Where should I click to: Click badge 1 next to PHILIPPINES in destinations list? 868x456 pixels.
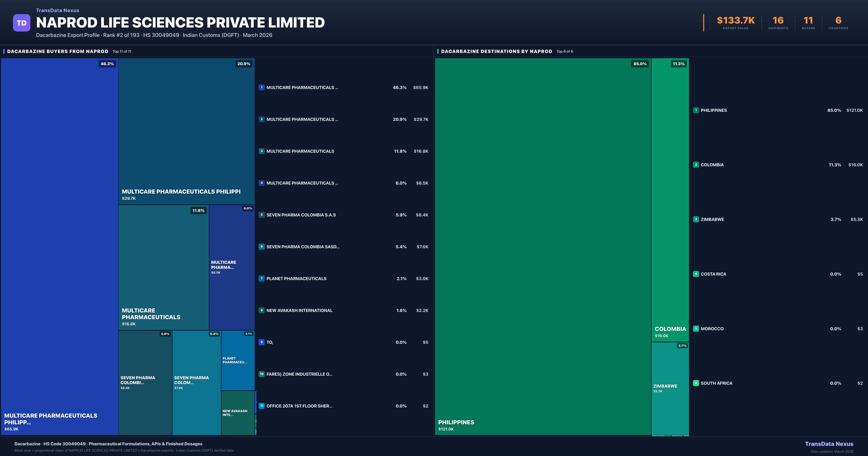pos(696,110)
